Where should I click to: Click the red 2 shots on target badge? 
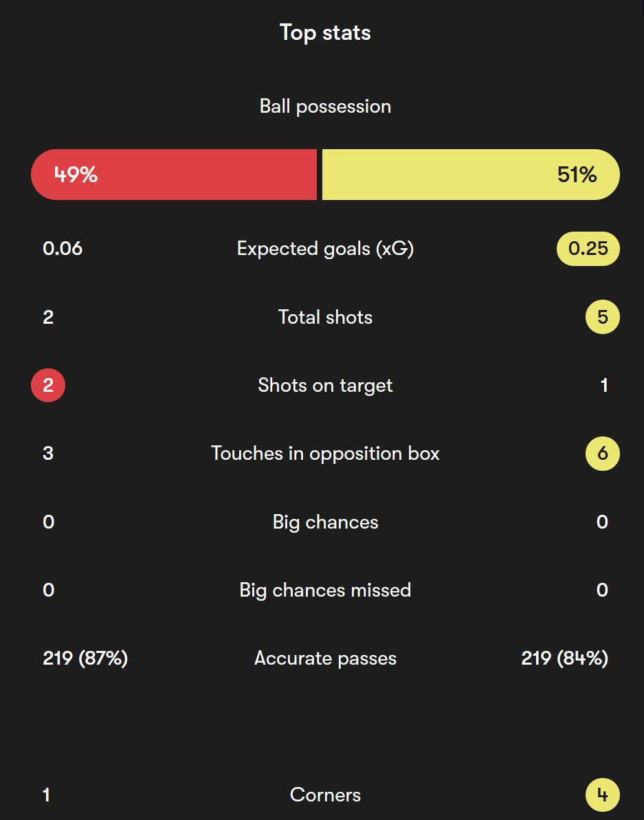point(48,386)
